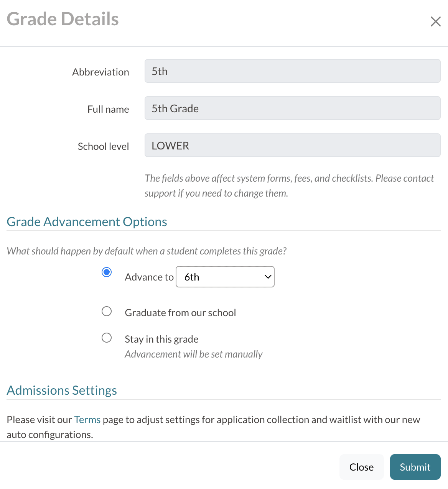Click the Graduate from our school label
Screen dimensions: 448x489
coord(180,313)
